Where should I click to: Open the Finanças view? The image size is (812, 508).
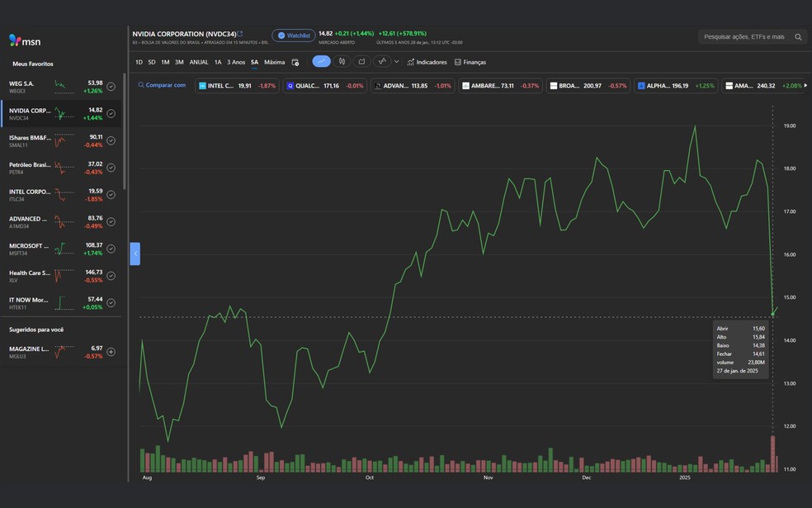click(472, 61)
